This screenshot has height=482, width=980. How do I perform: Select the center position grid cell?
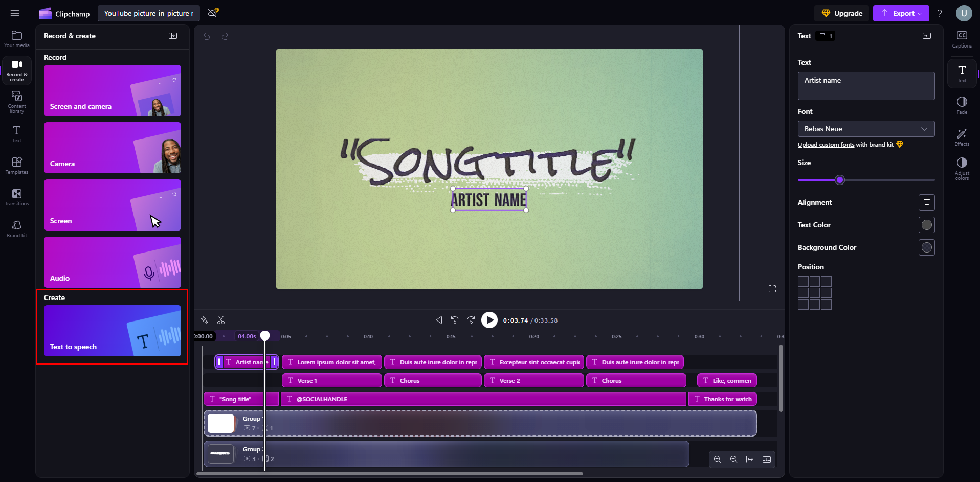[815, 293]
